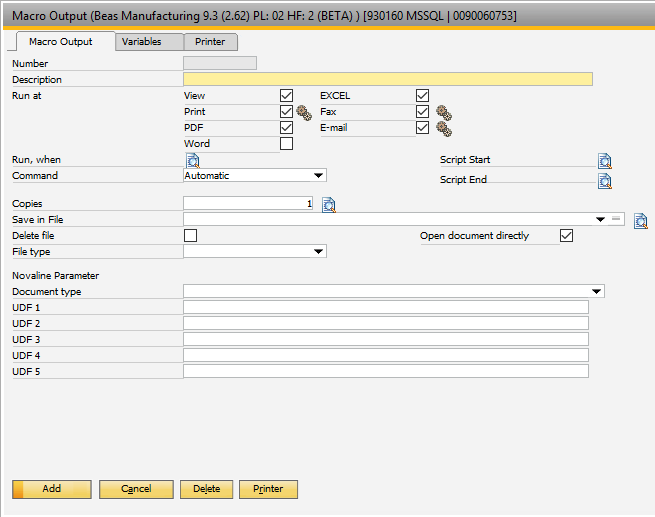Open the E-mail settings gear icon

[x=443, y=129]
